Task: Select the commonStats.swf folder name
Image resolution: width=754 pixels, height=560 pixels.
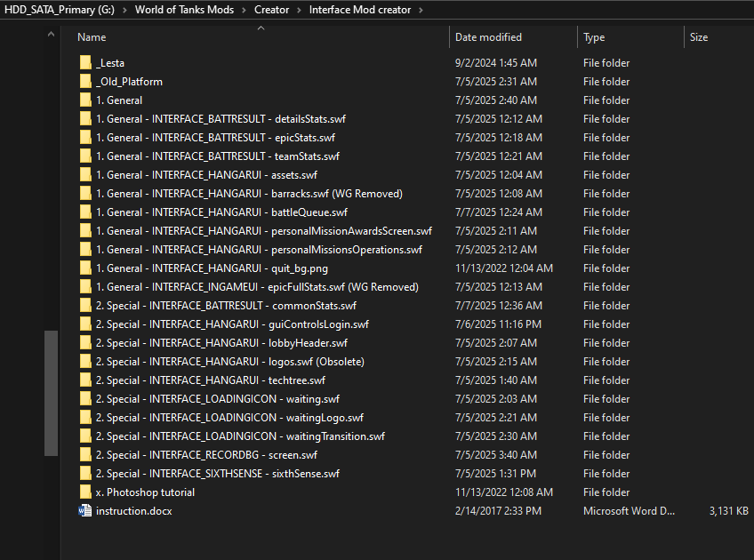Action: tap(226, 306)
